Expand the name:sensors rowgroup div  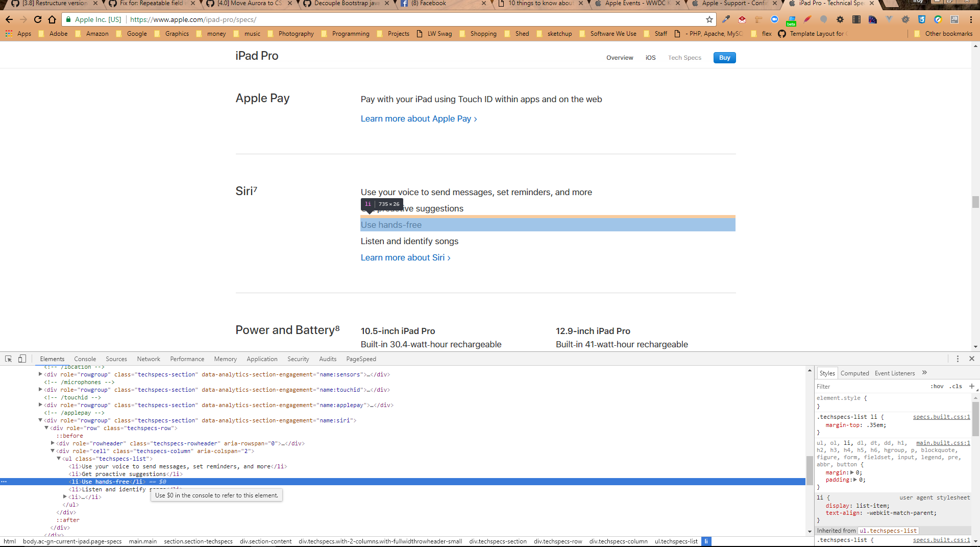pyautogui.click(x=40, y=374)
